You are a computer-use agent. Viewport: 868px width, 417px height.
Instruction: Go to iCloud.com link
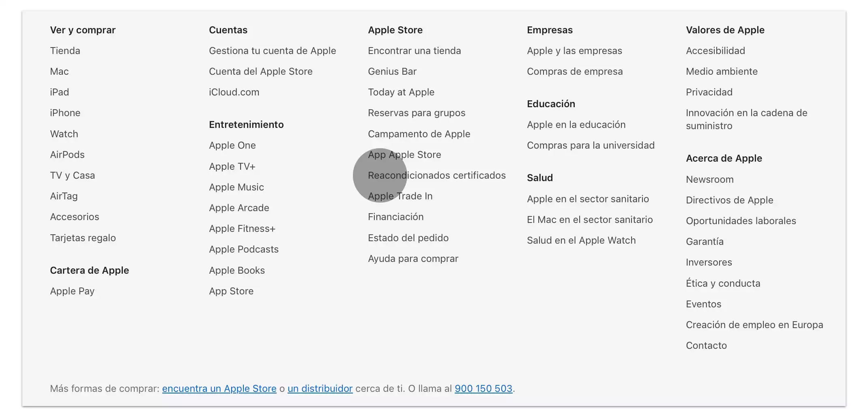[234, 92]
